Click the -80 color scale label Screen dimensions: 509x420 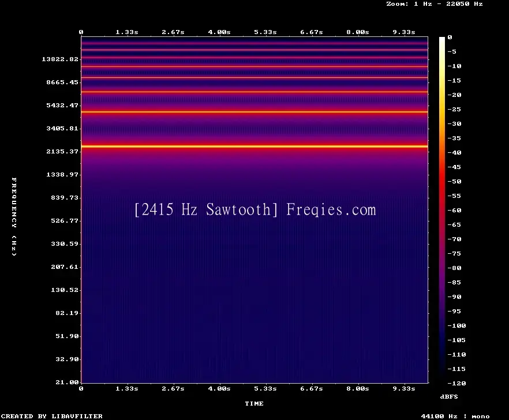coord(454,268)
